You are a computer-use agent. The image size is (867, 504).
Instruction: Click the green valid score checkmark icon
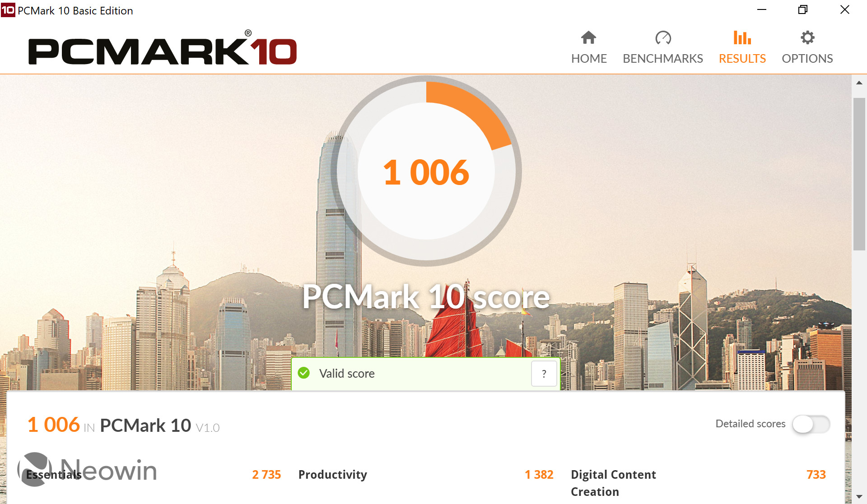point(304,373)
